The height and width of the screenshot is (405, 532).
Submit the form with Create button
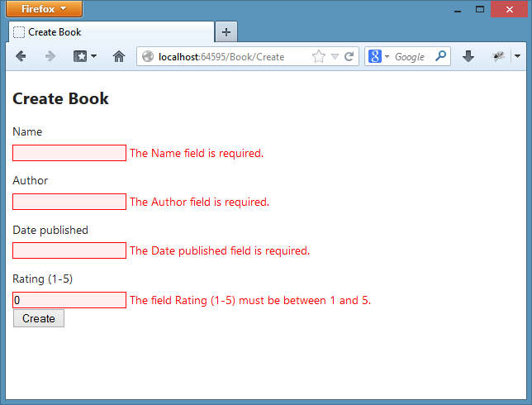coord(39,318)
